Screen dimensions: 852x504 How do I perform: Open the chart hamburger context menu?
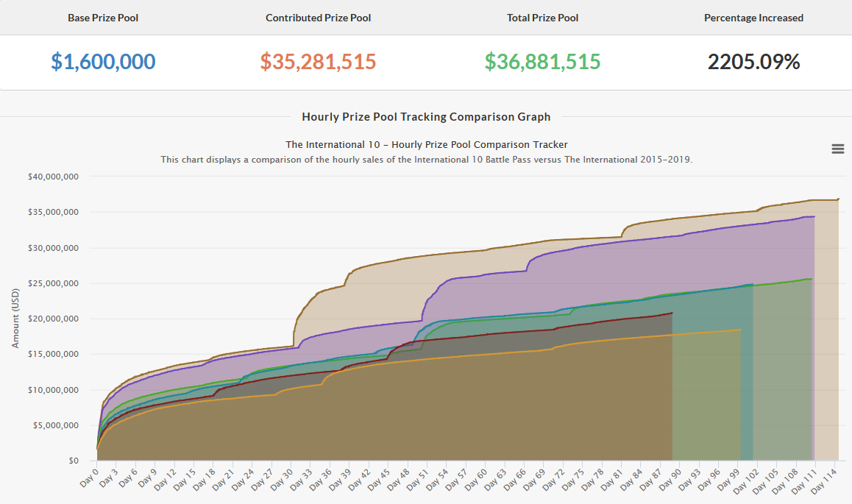(837, 149)
